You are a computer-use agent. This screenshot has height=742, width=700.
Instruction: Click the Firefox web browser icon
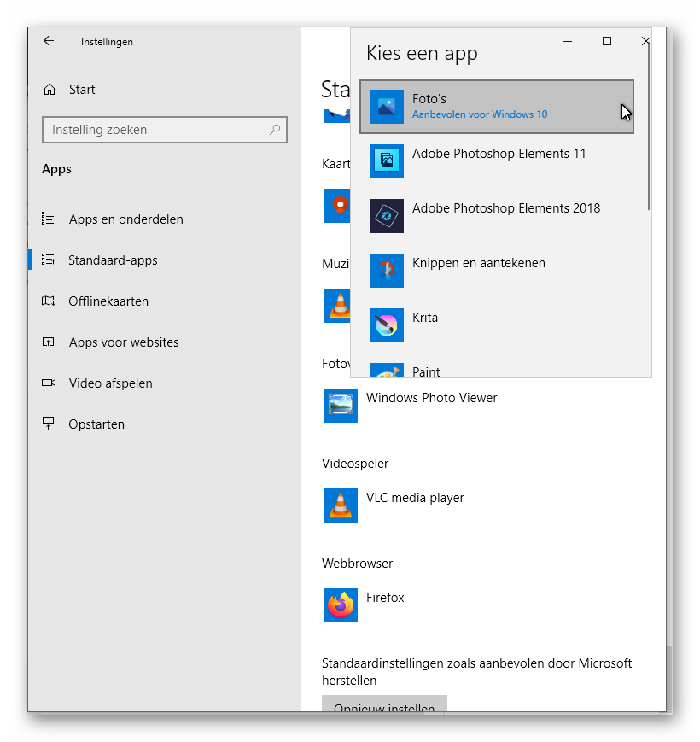pos(341,605)
